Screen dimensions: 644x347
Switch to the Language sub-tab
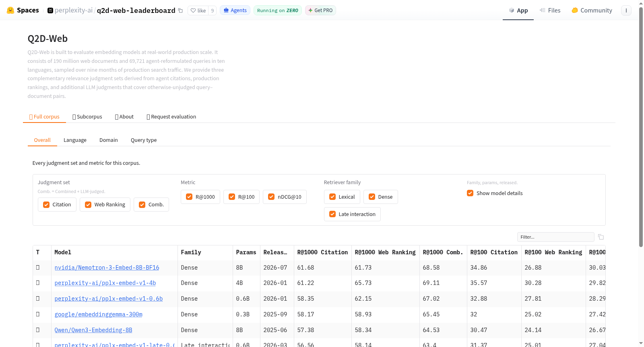75,140
